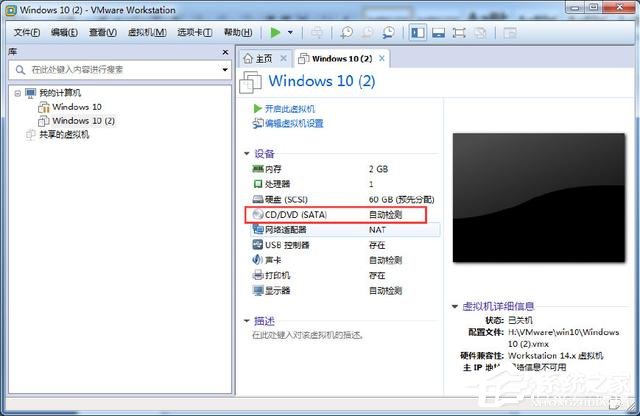Image resolution: width=640 pixels, height=416 pixels.
Task: Close the Windows 10 (2) tab
Action: pyautogui.click(x=381, y=59)
